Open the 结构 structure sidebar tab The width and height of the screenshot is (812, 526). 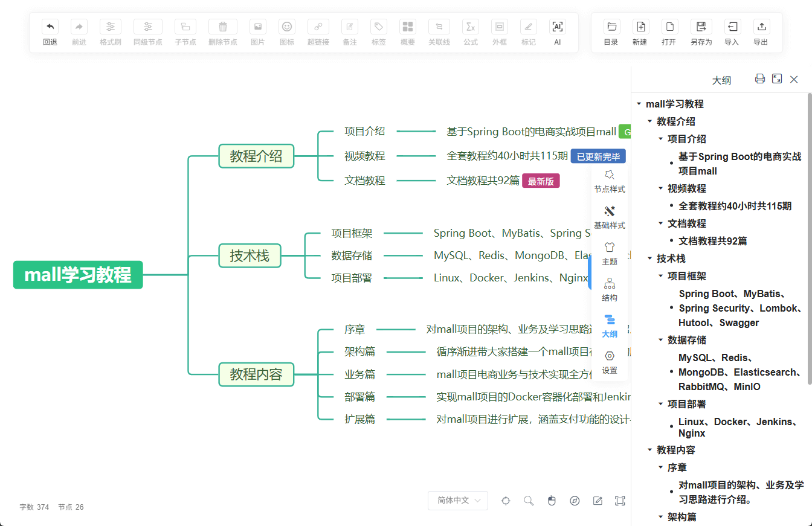(610, 290)
